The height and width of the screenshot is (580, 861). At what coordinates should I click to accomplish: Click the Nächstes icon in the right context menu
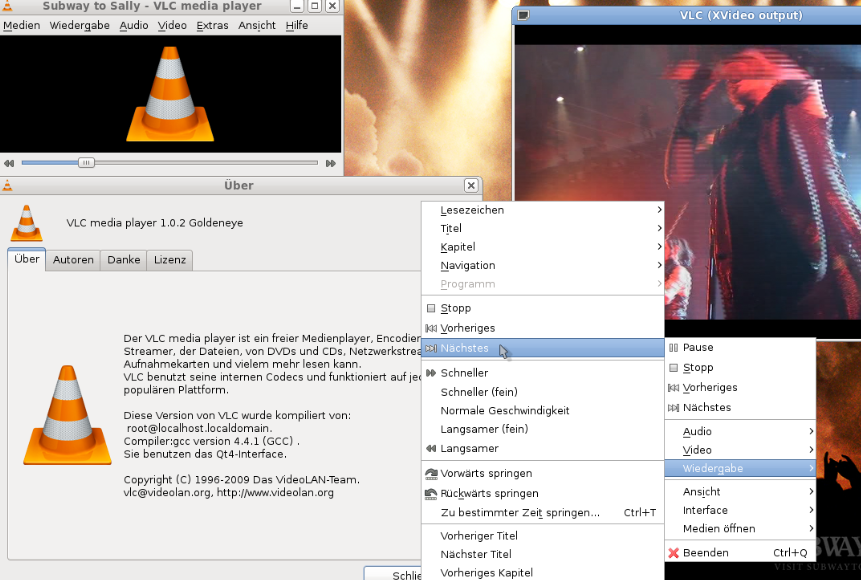(x=674, y=408)
